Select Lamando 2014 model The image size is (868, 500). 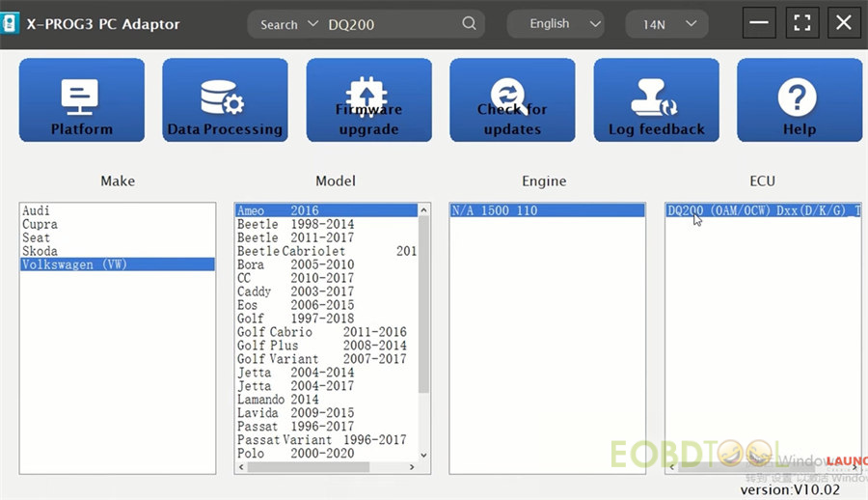tap(326, 399)
